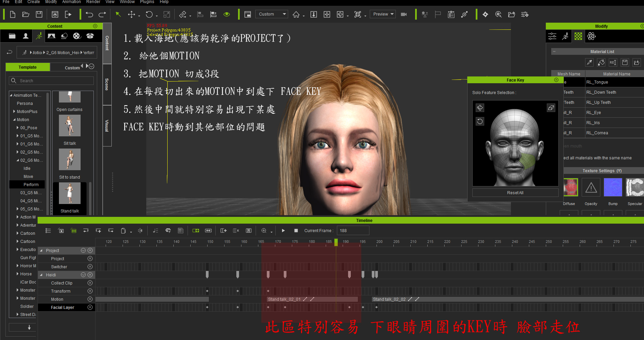Select the lips Viseme track icon on Timeline
644x340 pixels.
[x=168, y=230]
